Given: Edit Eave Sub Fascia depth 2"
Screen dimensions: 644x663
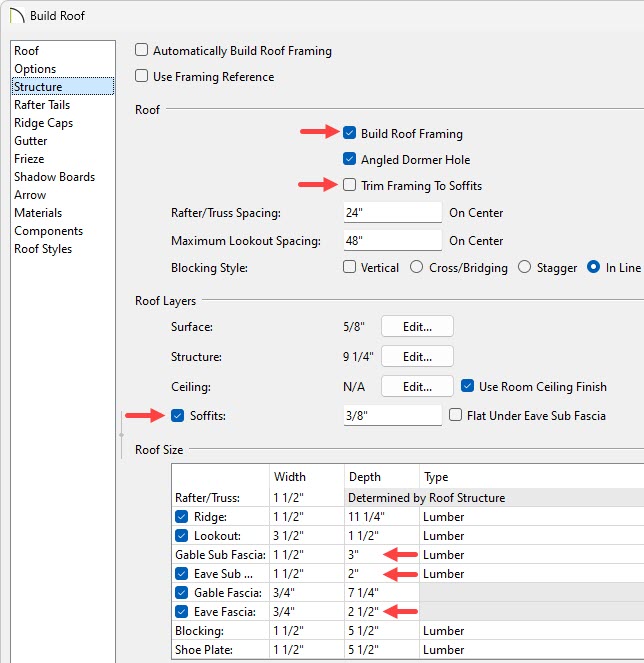Looking at the screenshot, I should (x=382, y=574).
